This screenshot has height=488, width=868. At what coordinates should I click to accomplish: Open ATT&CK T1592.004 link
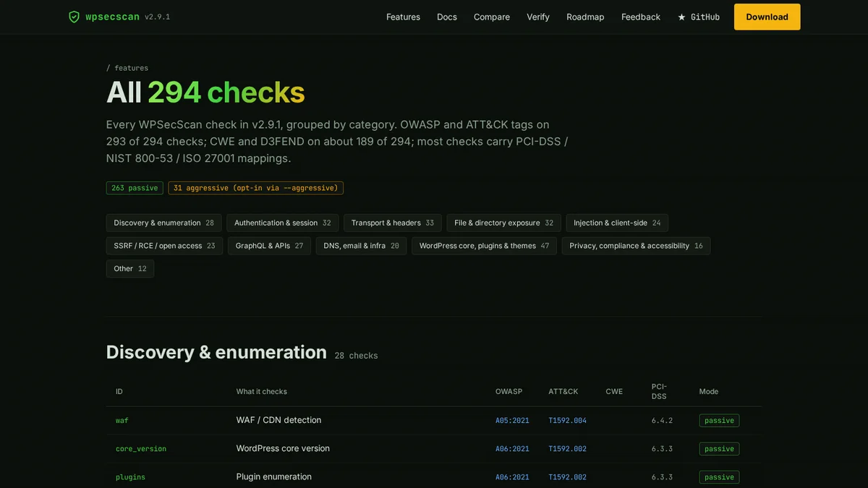[x=568, y=420]
